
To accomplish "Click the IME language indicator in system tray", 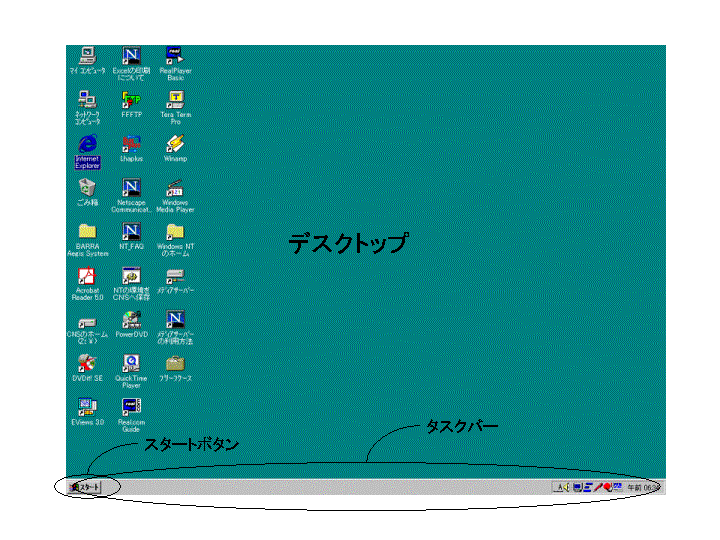I will (562, 487).
